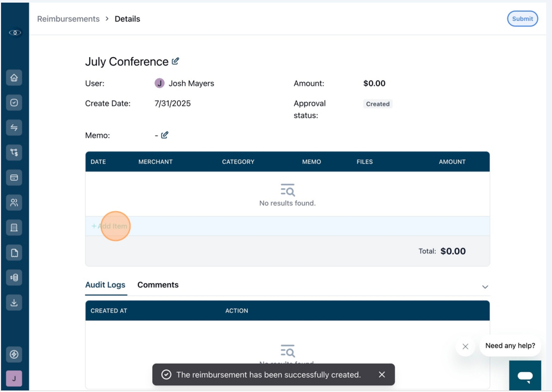Click the DATE column header

pyautogui.click(x=98, y=162)
